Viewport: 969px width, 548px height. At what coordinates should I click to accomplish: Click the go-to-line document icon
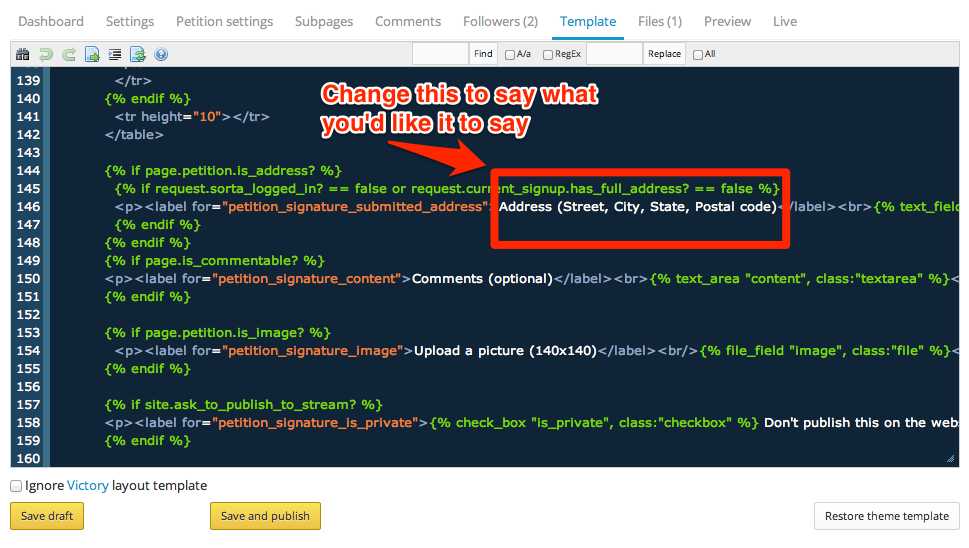[92, 54]
